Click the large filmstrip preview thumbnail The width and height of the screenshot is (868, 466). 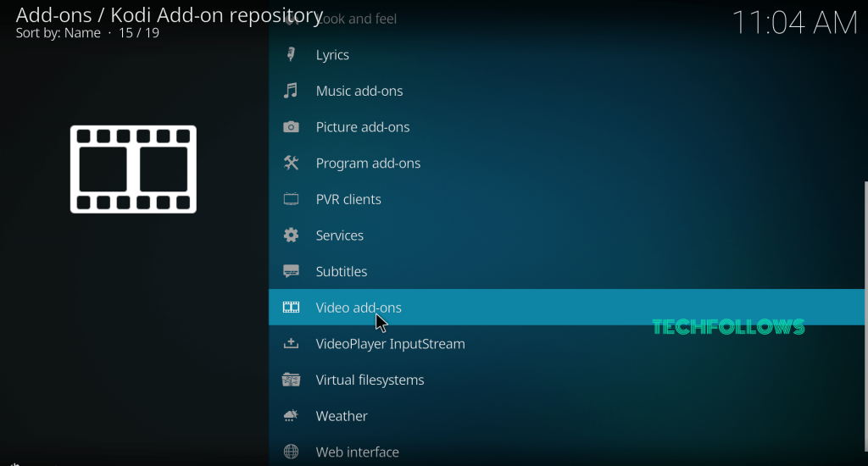[x=133, y=169]
